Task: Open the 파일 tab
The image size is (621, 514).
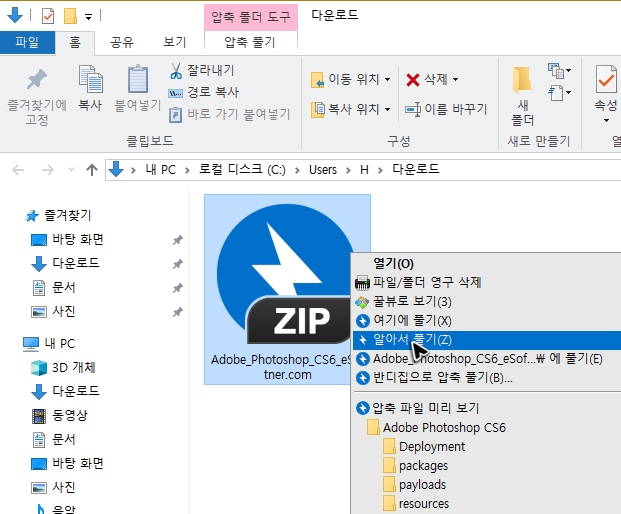Action: click(x=27, y=42)
